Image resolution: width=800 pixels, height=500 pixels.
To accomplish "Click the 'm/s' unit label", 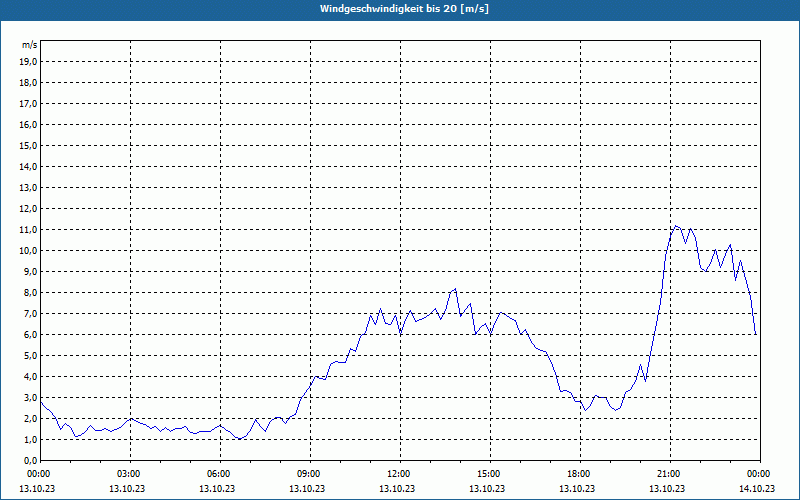I will click(29, 45).
